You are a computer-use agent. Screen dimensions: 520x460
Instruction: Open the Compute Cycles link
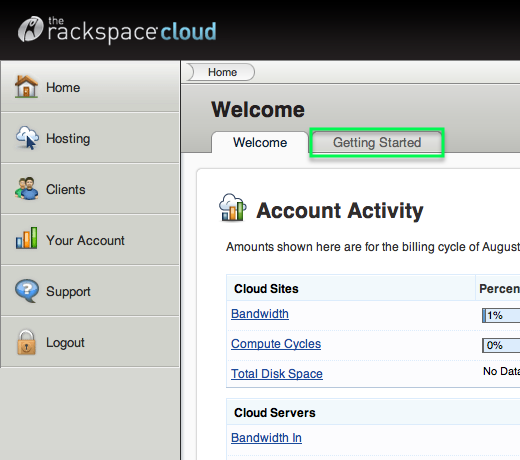pos(276,344)
